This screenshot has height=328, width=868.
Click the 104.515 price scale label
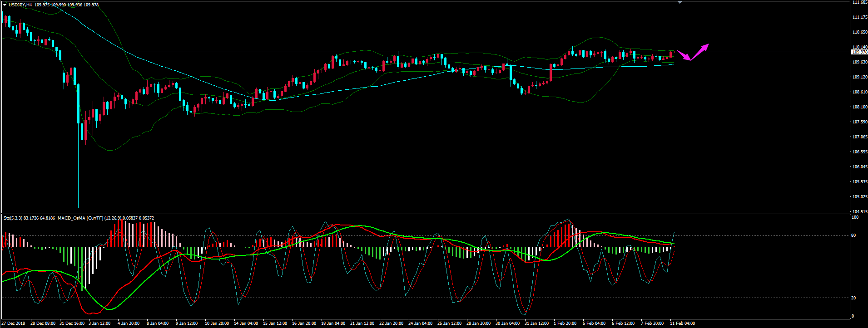tap(860, 212)
